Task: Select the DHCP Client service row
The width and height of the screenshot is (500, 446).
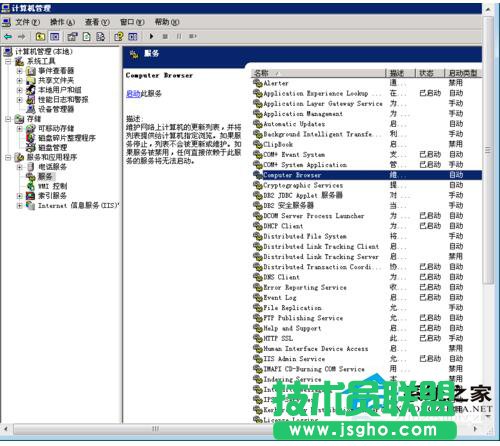Action: (x=367, y=226)
